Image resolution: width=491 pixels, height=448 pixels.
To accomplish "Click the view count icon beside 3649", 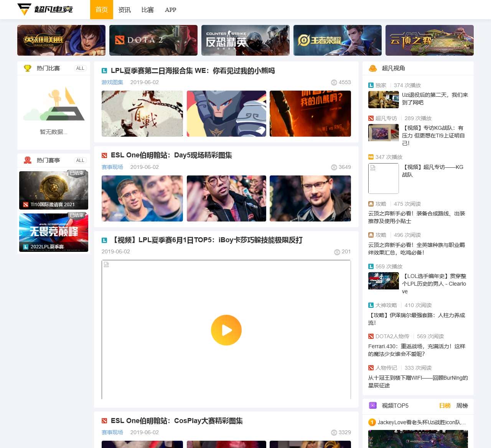I will [334, 167].
